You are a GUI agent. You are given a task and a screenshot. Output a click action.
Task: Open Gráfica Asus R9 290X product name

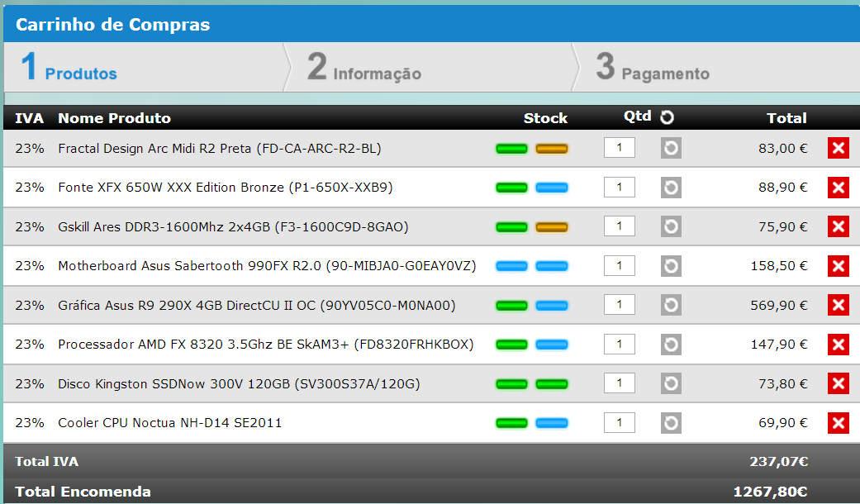(256, 306)
